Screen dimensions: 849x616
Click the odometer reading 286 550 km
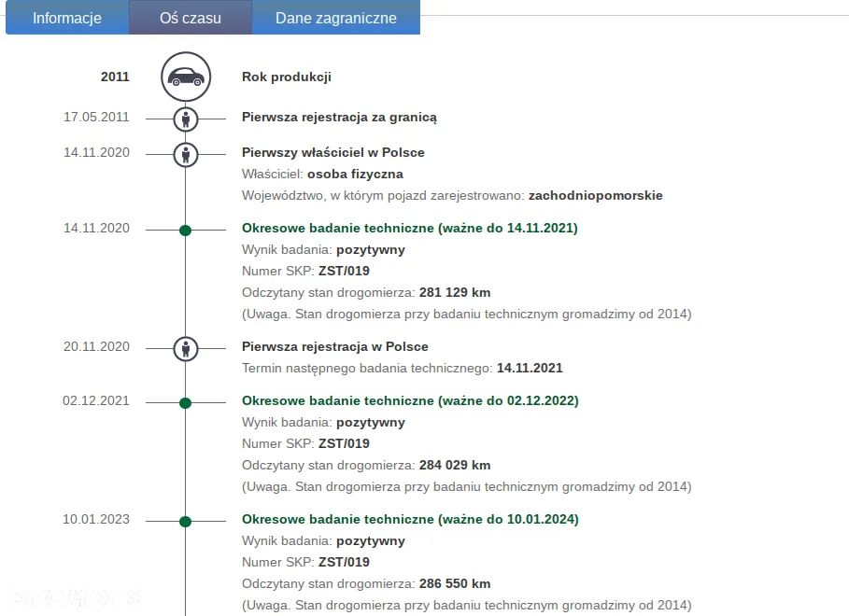(x=455, y=583)
